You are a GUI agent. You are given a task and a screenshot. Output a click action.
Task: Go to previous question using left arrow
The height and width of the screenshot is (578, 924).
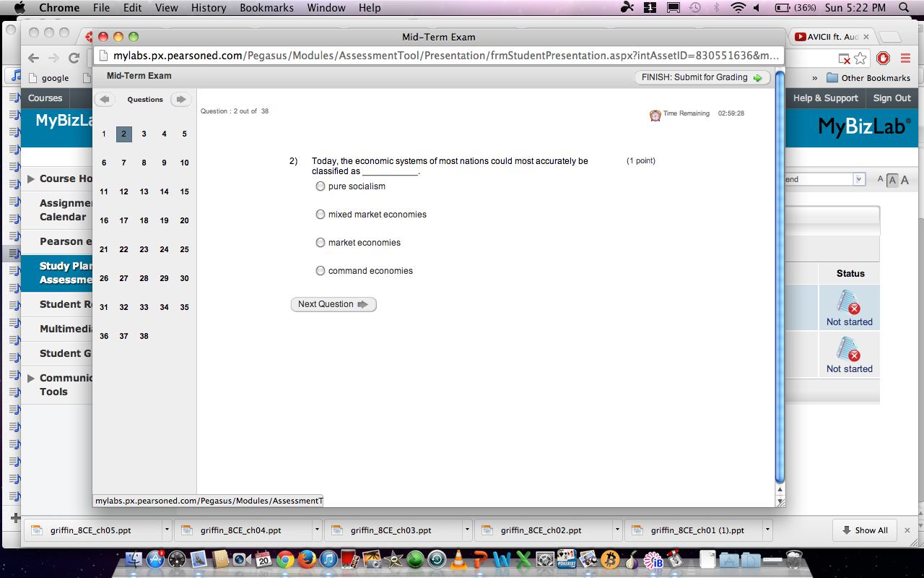click(105, 100)
